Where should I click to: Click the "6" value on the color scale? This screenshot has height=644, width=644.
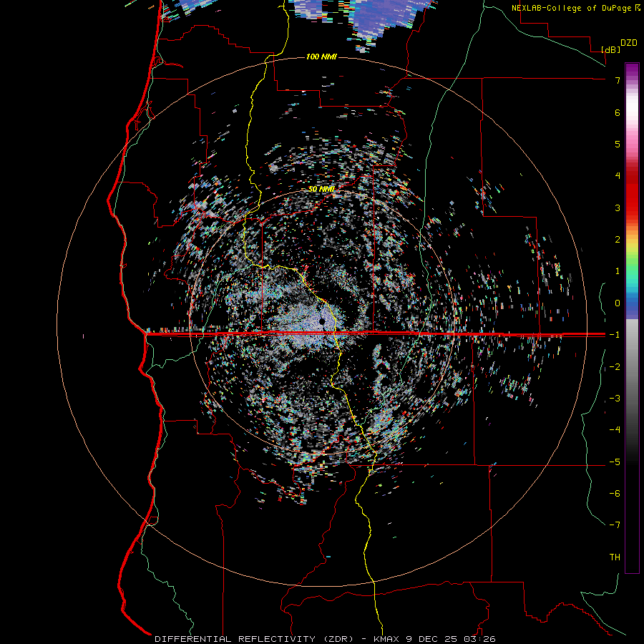point(618,112)
